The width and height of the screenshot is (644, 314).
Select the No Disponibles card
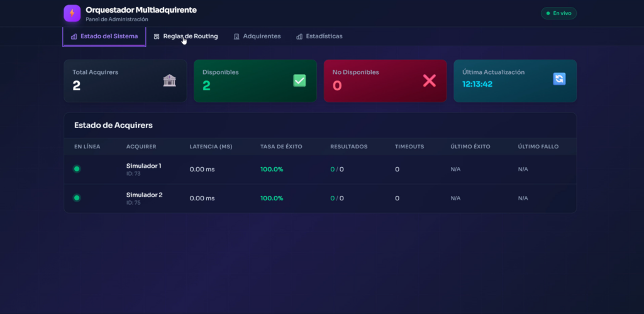[x=386, y=81]
